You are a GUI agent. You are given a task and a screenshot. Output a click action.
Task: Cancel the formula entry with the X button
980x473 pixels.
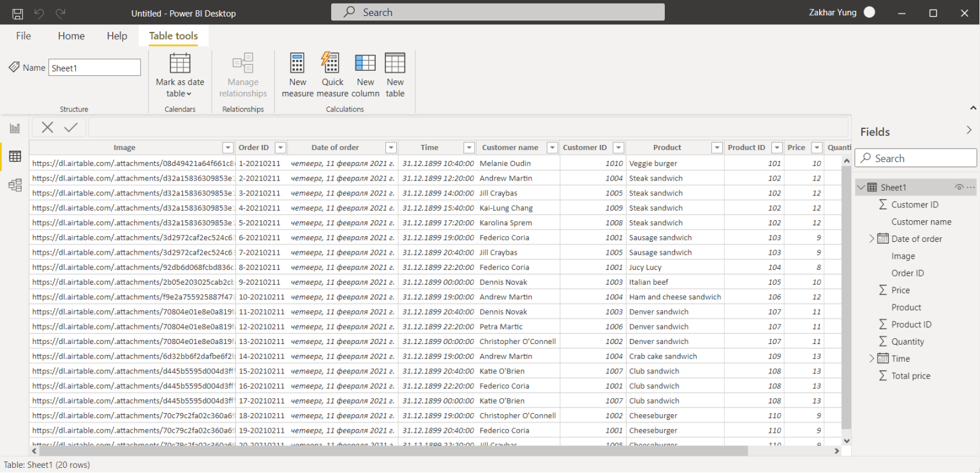pos(47,127)
